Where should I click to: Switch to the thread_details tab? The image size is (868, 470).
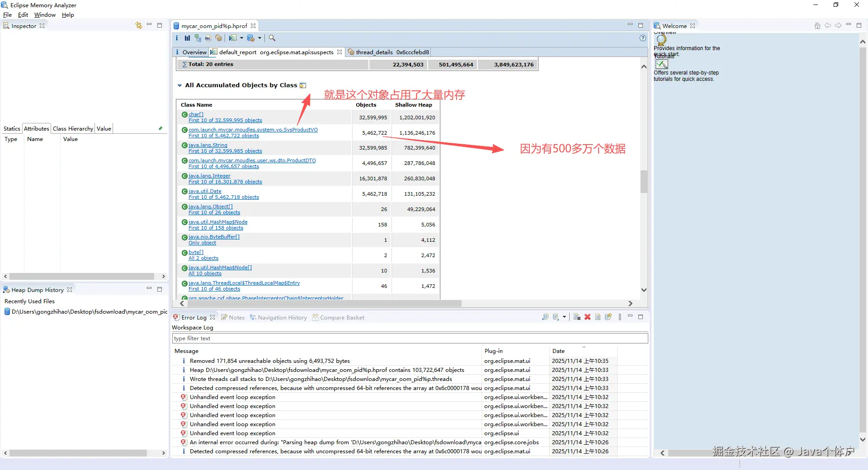[x=388, y=52]
